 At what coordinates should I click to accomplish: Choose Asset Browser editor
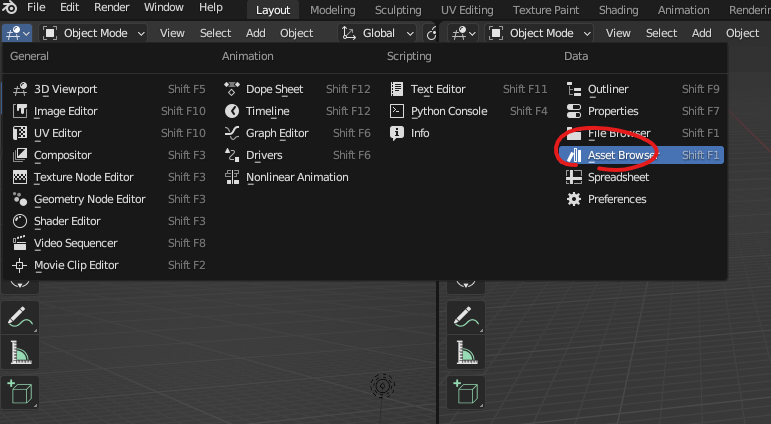tap(641, 155)
